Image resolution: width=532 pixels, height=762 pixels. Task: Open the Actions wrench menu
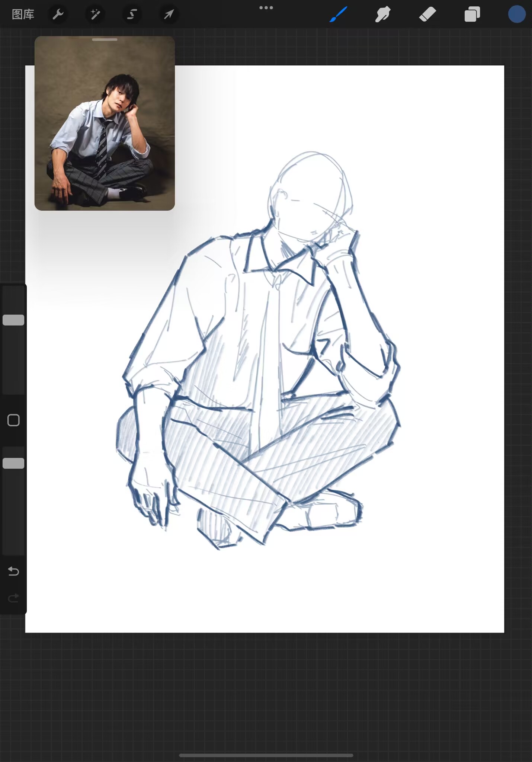[x=58, y=15]
